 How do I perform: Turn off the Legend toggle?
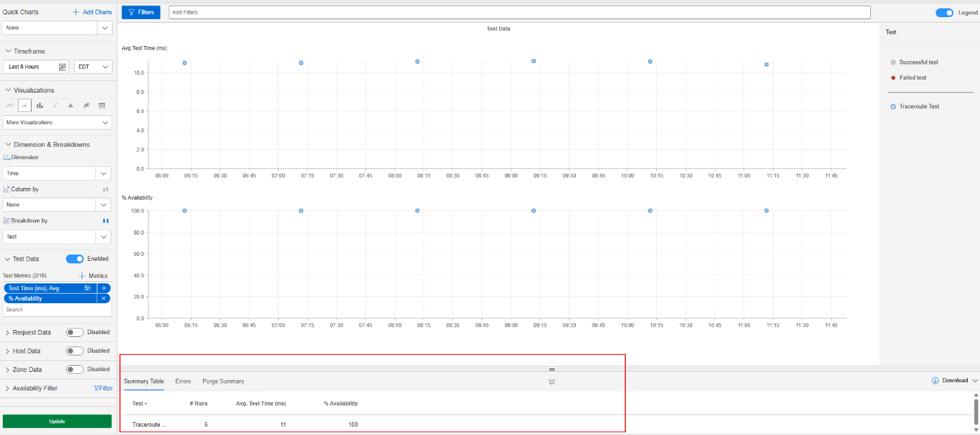(944, 12)
